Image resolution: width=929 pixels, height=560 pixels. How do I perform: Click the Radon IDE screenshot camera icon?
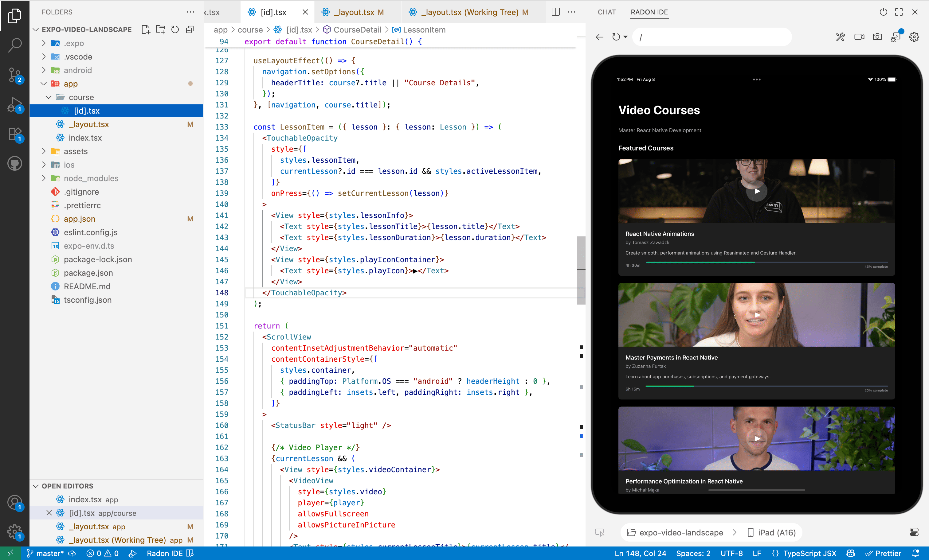[877, 37]
